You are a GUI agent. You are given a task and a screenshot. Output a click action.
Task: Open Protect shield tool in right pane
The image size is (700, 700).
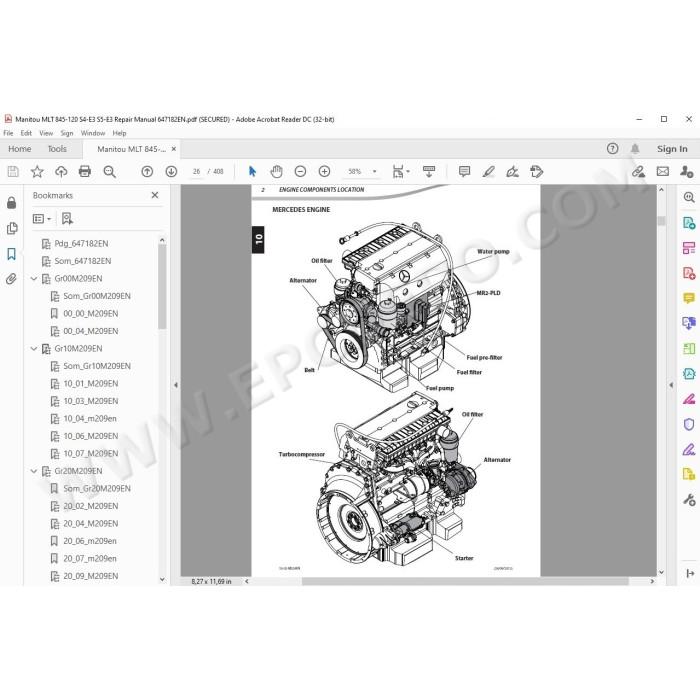tap(689, 424)
